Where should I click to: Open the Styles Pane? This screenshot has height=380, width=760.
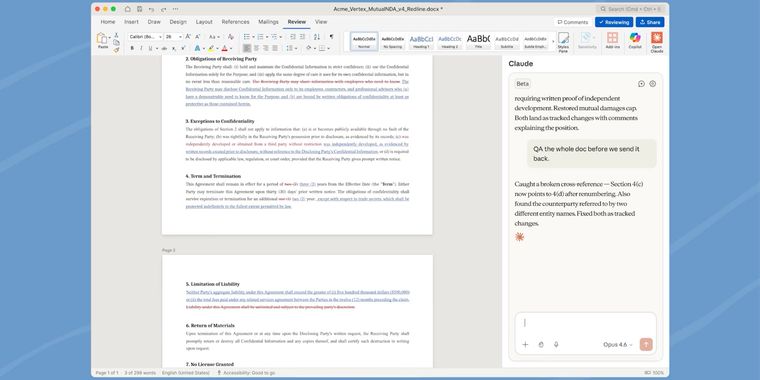pos(563,42)
